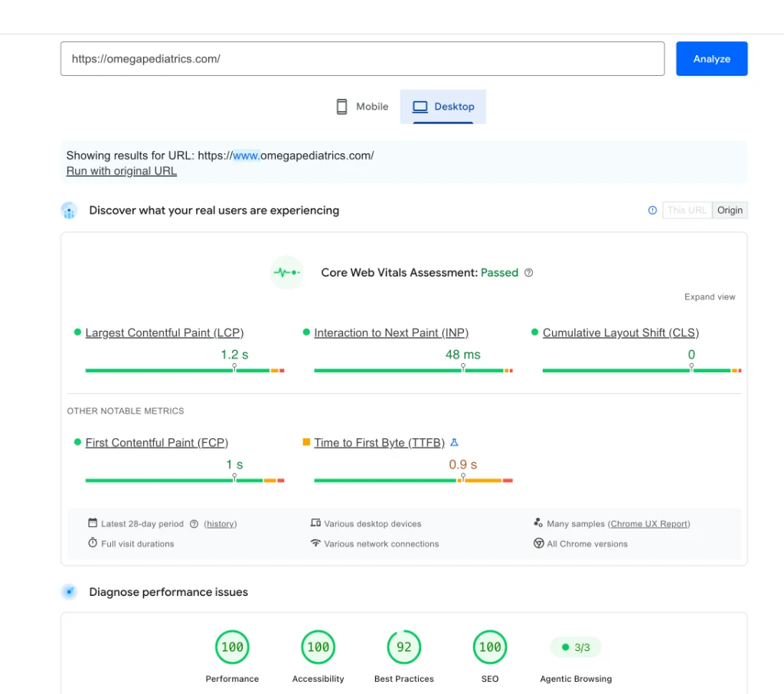
Task: Click the Passed assessment text
Action: point(499,273)
